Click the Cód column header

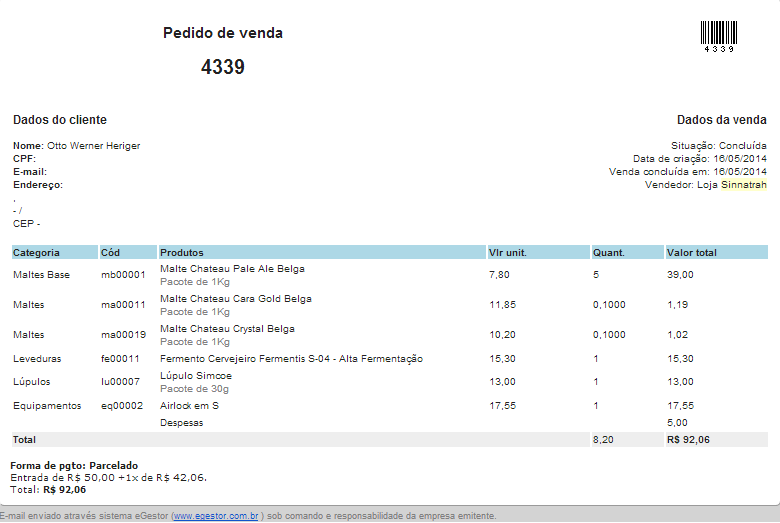(128, 252)
